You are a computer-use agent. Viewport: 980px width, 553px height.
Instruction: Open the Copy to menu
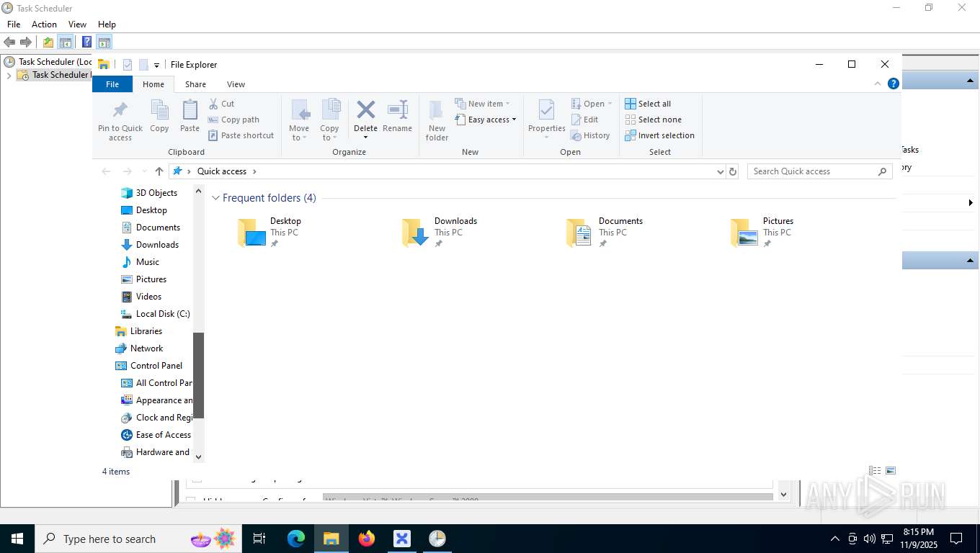[x=329, y=121]
